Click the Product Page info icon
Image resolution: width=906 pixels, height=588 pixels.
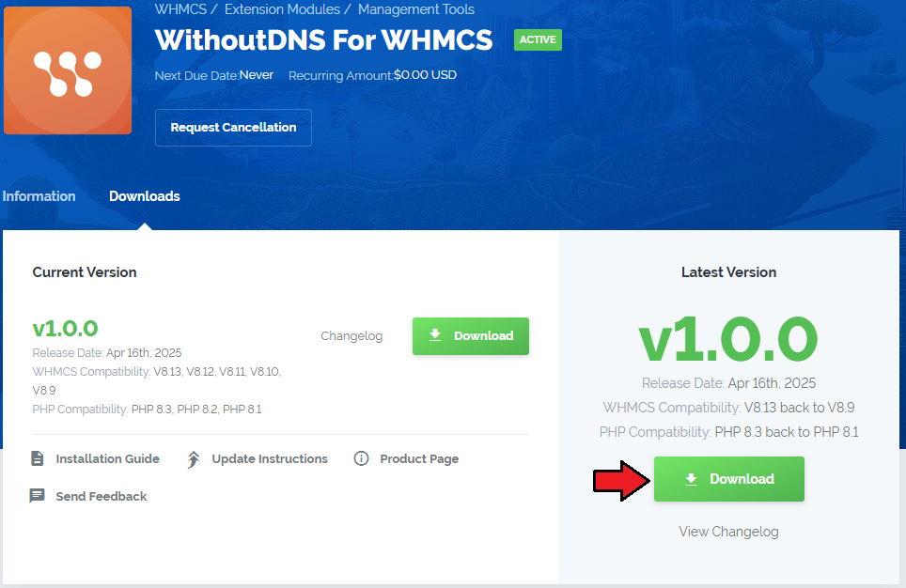[361, 458]
